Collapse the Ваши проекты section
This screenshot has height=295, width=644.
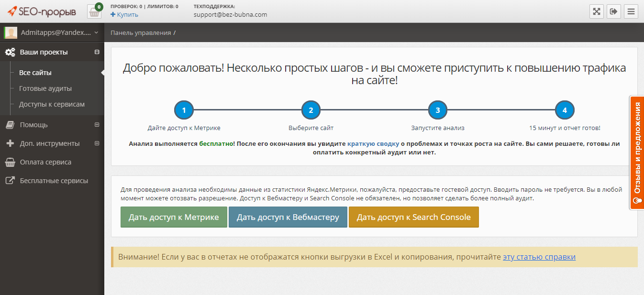97,52
